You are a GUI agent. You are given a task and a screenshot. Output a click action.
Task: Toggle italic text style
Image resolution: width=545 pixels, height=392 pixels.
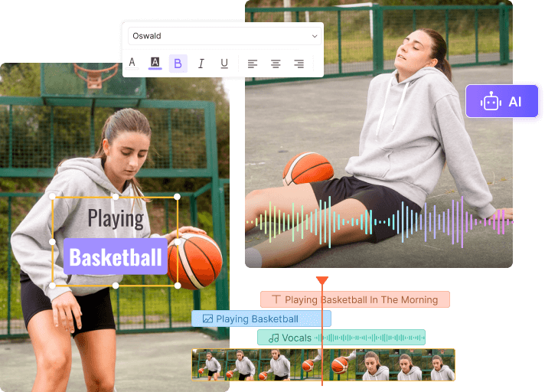(201, 64)
